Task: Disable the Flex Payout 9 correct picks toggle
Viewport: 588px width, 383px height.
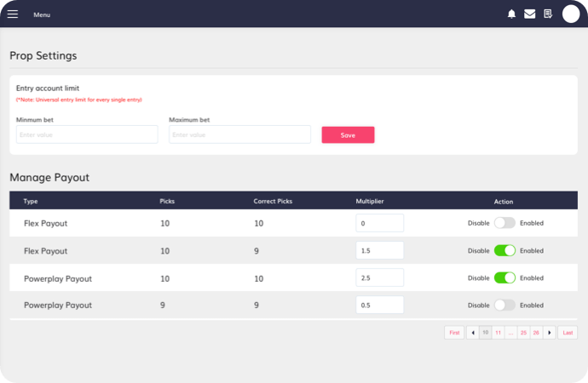Action: click(504, 250)
